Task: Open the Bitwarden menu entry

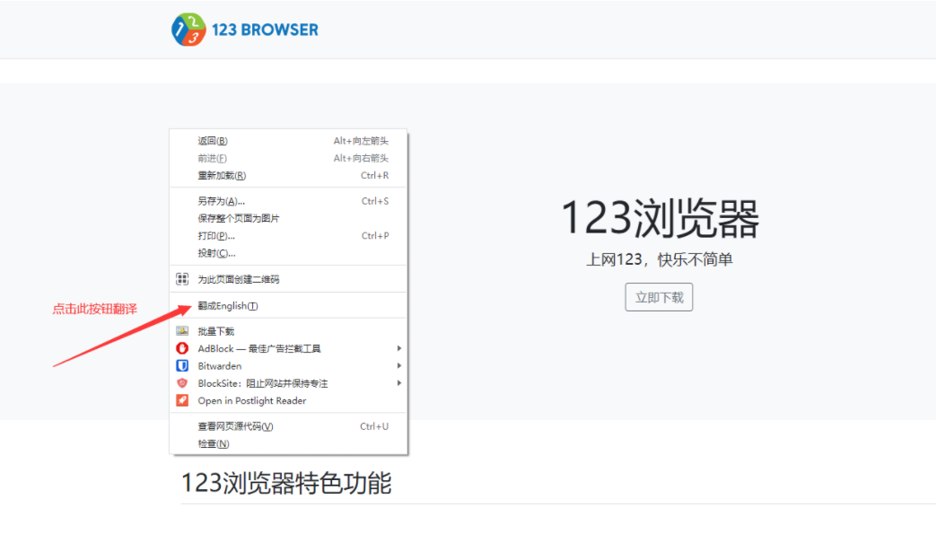Action: [288, 366]
